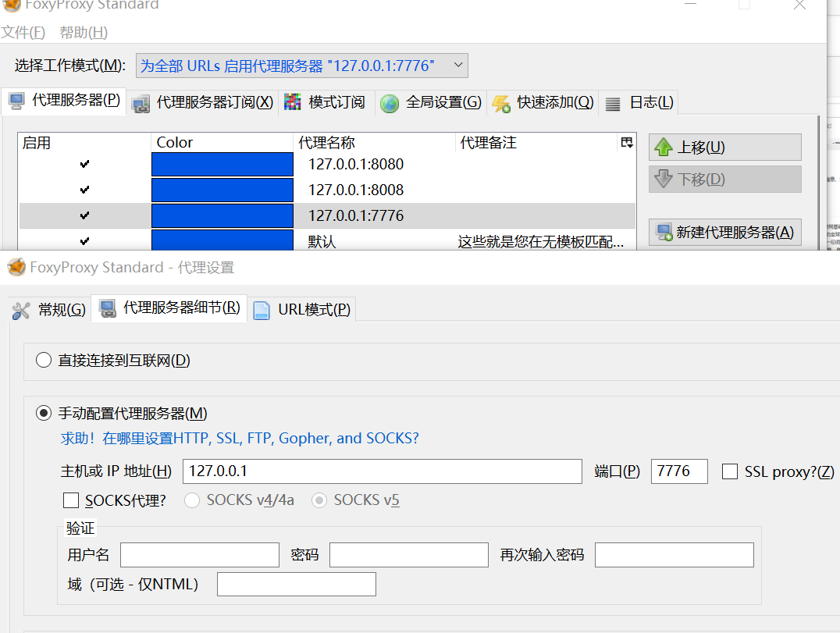
Task: Click the gray down arrow icon
Action: 664,179
